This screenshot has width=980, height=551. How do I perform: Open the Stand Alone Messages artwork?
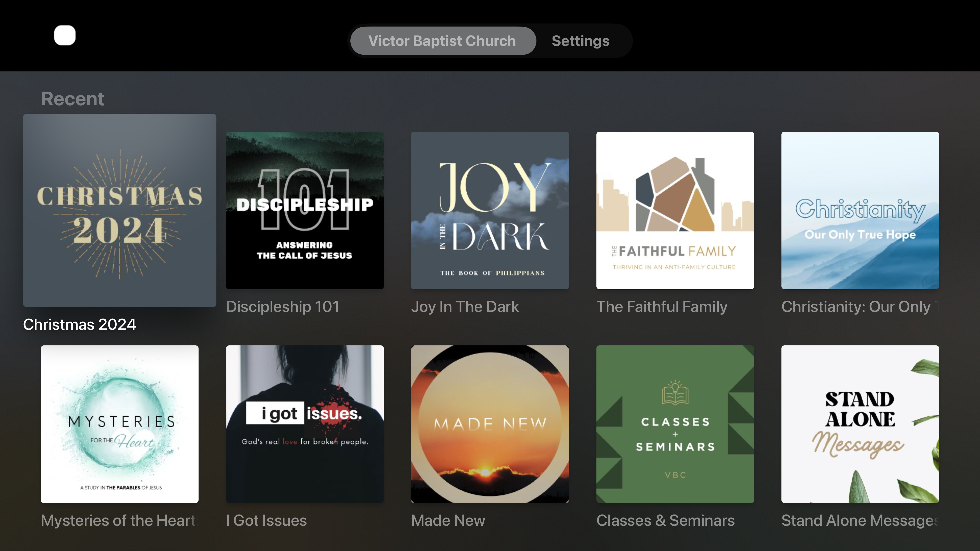pos(860,424)
